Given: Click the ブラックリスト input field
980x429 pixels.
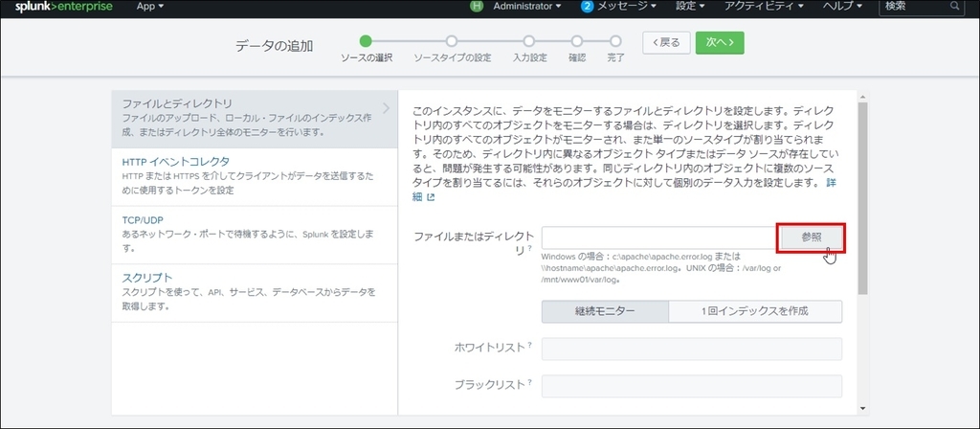Looking at the screenshot, I should pyautogui.click(x=691, y=386).
